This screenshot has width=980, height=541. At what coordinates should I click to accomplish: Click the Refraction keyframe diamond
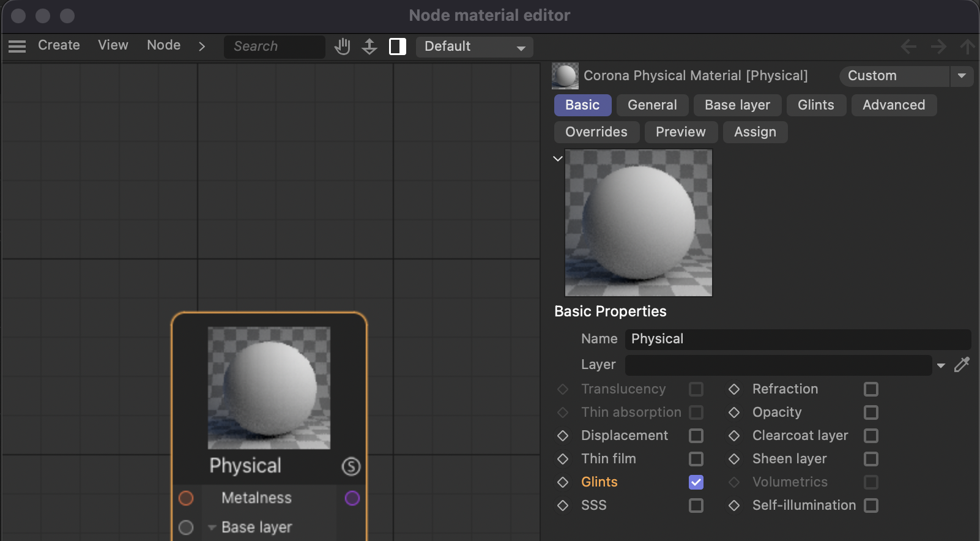(x=734, y=389)
